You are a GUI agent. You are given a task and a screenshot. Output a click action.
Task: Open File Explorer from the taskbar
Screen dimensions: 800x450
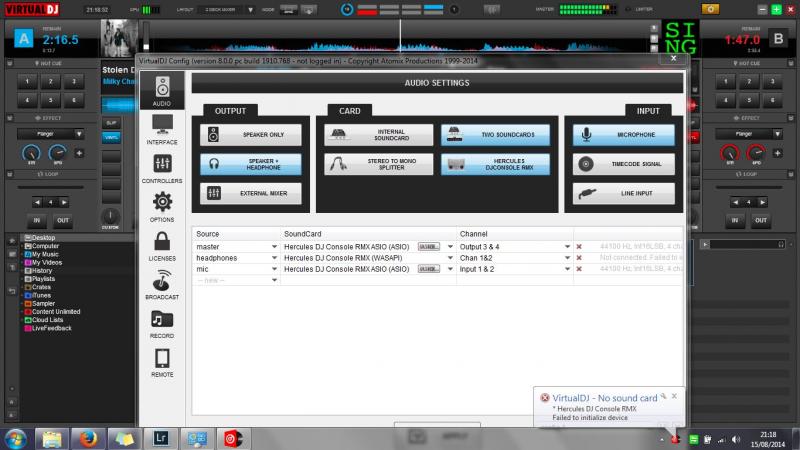point(52,439)
